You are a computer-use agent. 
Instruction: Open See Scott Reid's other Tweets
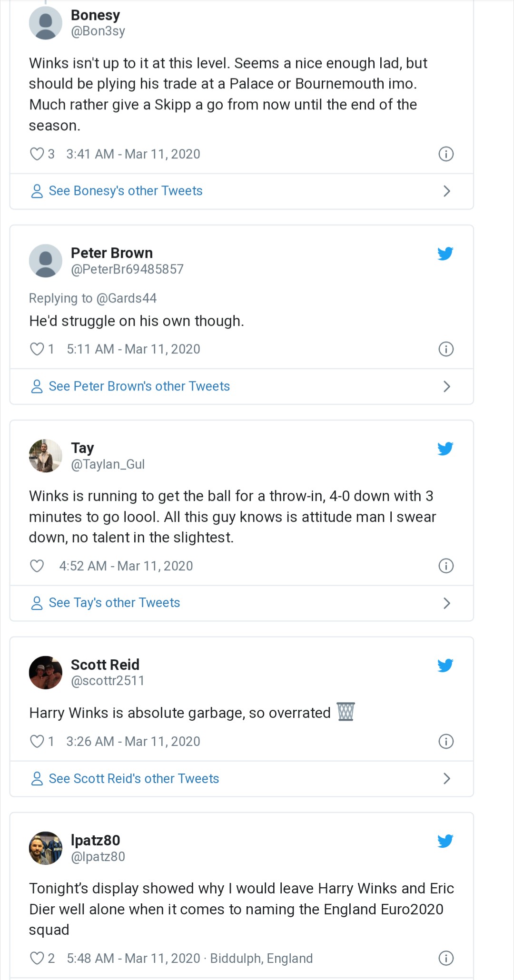pos(134,779)
